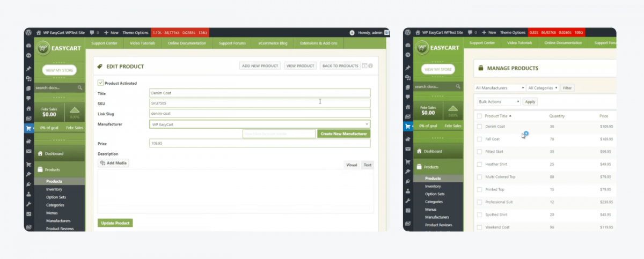
Task: Tick the Professional Suit row checkbox
Action: pyautogui.click(x=479, y=202)
